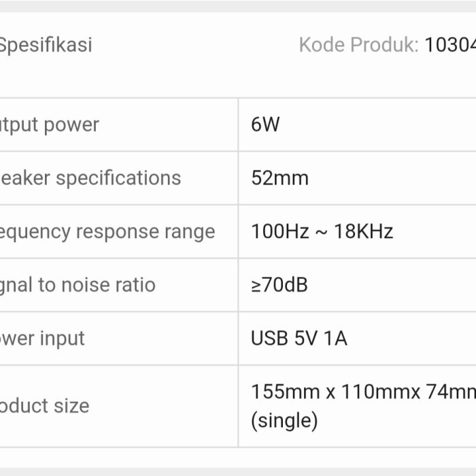Screen dimensions: 476x476
Task: Select the ≥70dB value cell
Action: pos(279,285)
